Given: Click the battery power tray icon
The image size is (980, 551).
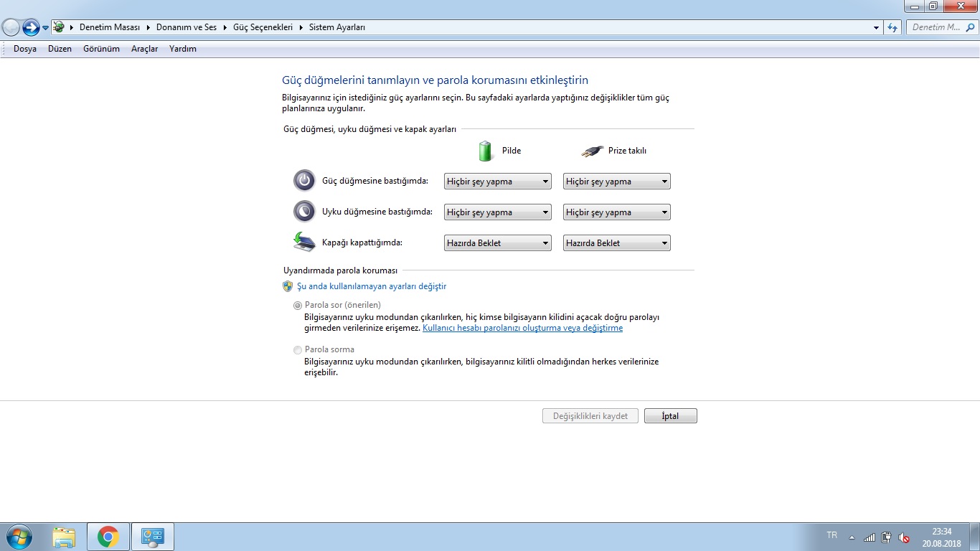Looking at the screenshot, I should click(887, 537).
